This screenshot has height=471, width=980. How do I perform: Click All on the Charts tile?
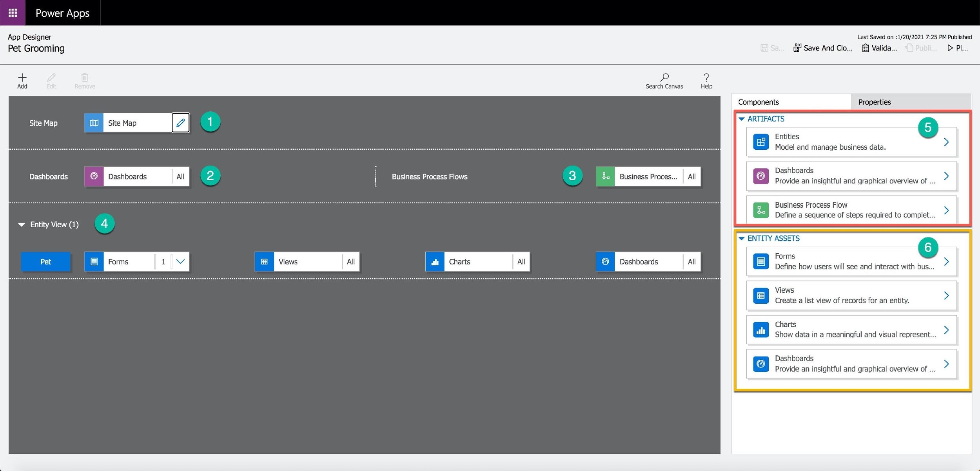(x=521, y=261)
